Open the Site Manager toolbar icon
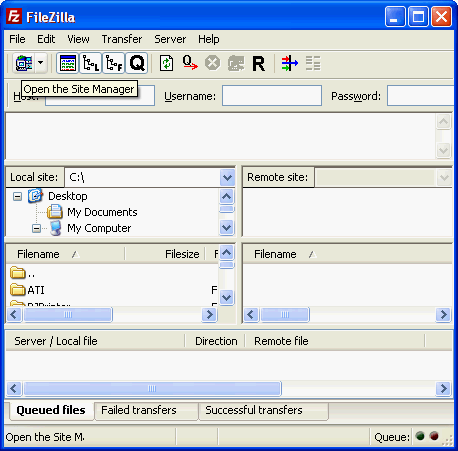Viewport: 458px width, 451px height. click(x=24, y=63)
